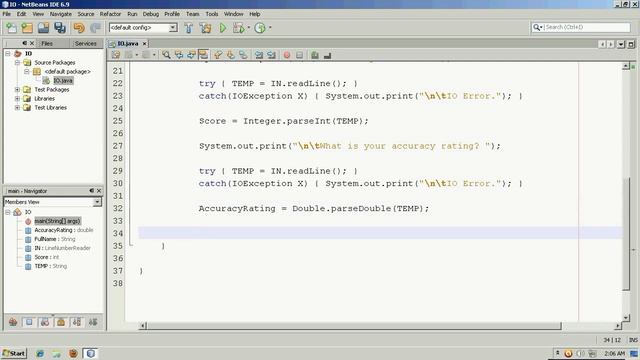Viewport: 640px width, 360px height.
Task: Click the Previous Bookmark editor icon
Action: (218, 55)
